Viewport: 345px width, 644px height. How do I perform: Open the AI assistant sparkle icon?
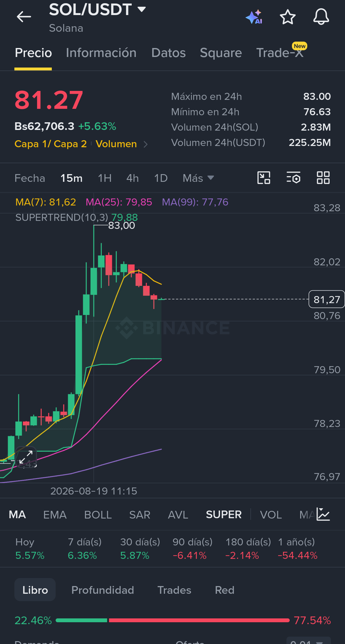[254, 17]
